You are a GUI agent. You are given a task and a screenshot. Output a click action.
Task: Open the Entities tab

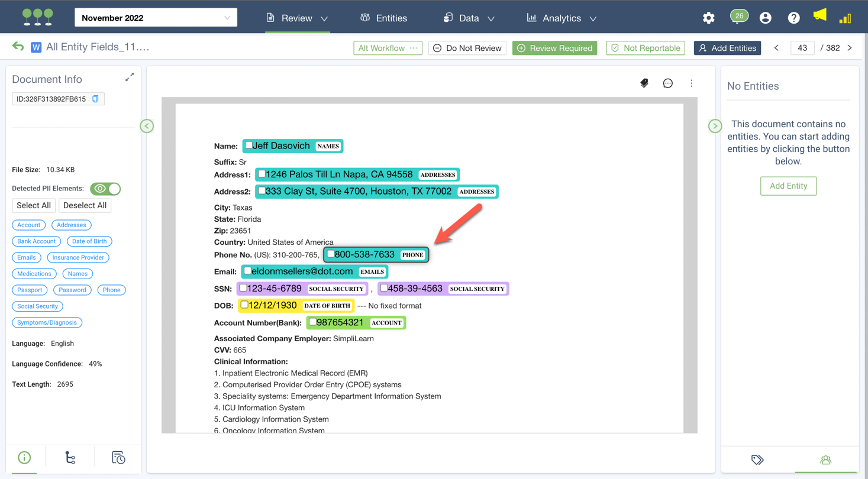tap(383, 18)
